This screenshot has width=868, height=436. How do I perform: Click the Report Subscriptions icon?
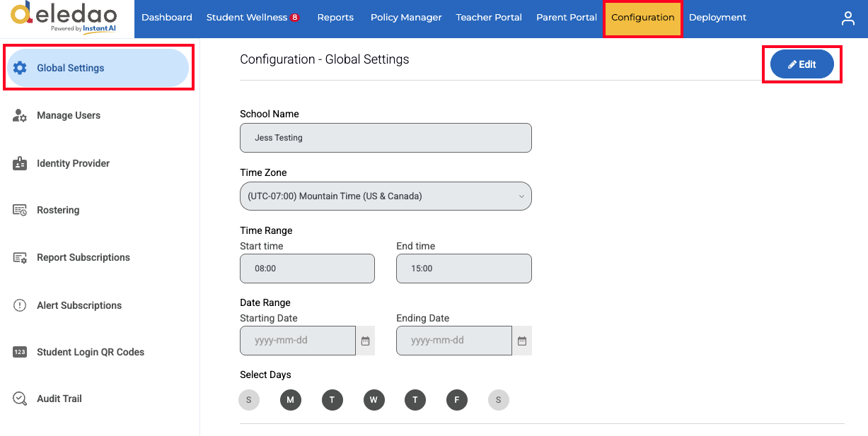point(20,257)
